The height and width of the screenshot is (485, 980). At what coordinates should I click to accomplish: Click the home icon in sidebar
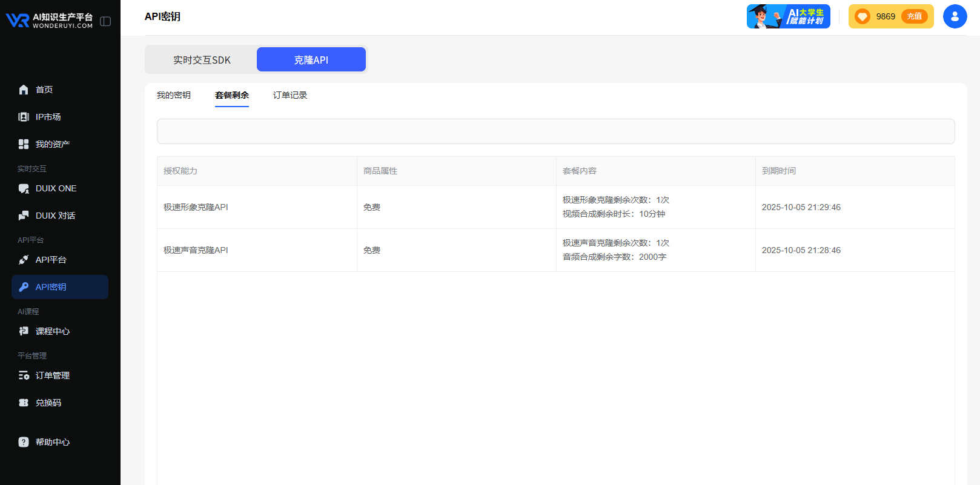point(24,90)
